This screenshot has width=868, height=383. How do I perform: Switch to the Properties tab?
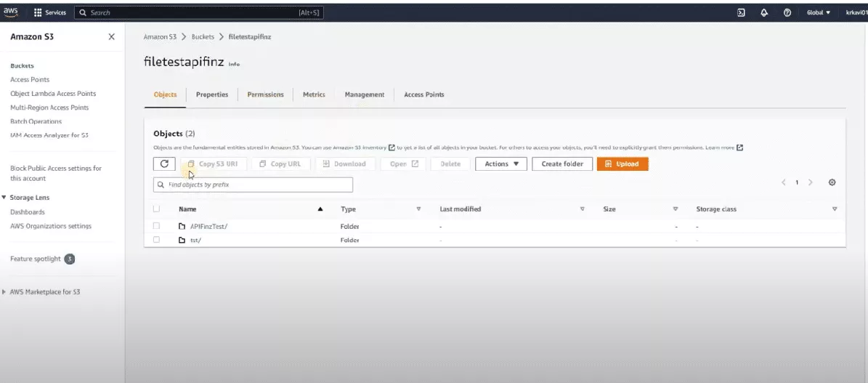tap(212, 94)
